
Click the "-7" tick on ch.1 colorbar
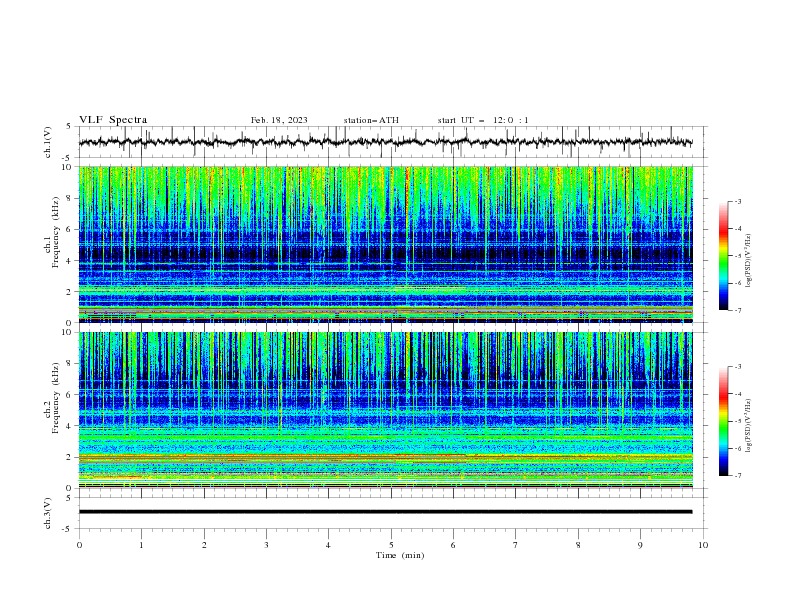(x=738, y=311)
